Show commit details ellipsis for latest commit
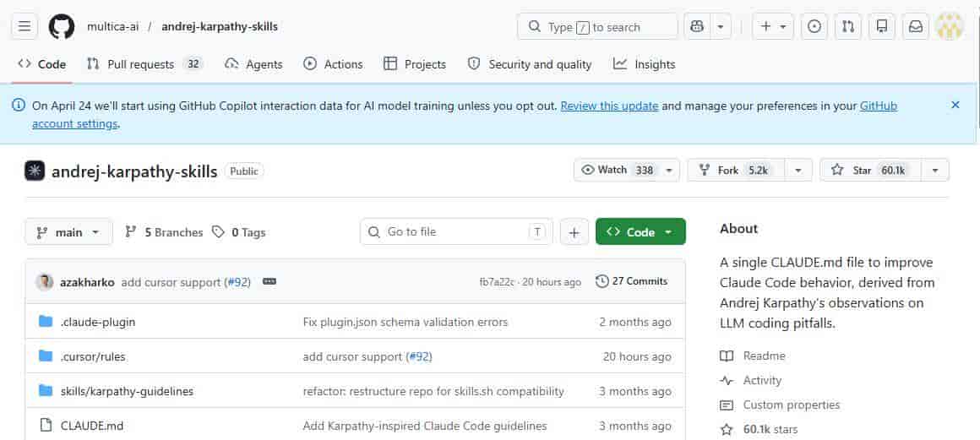This screenshot has height=440, width=980. tap(269, 282)
